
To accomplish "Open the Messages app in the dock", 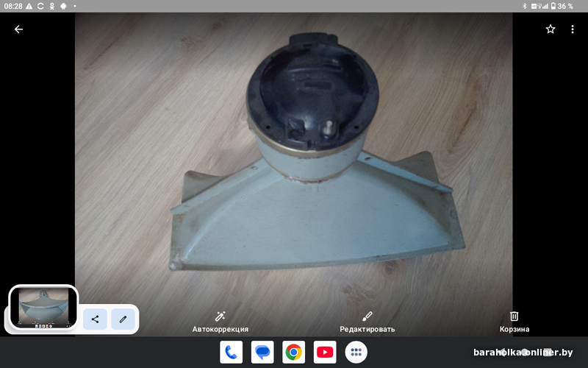I will [262, 353].
